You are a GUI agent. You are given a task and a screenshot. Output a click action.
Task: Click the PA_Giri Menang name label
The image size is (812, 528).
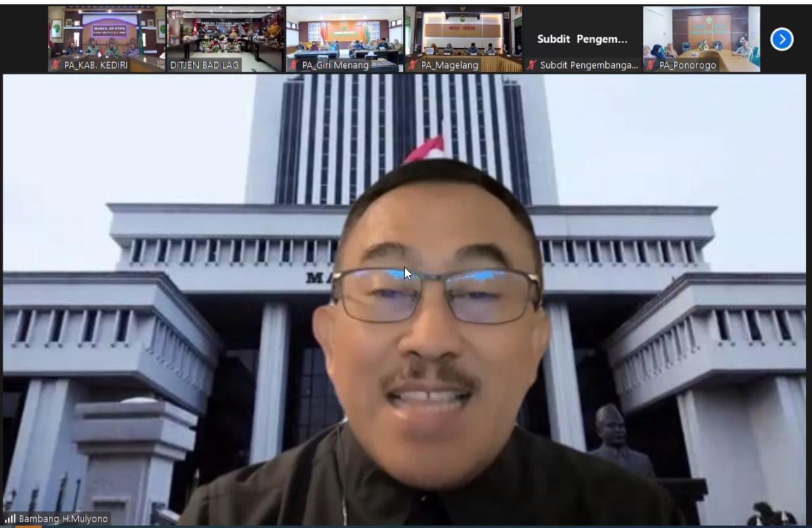(335, 65)
